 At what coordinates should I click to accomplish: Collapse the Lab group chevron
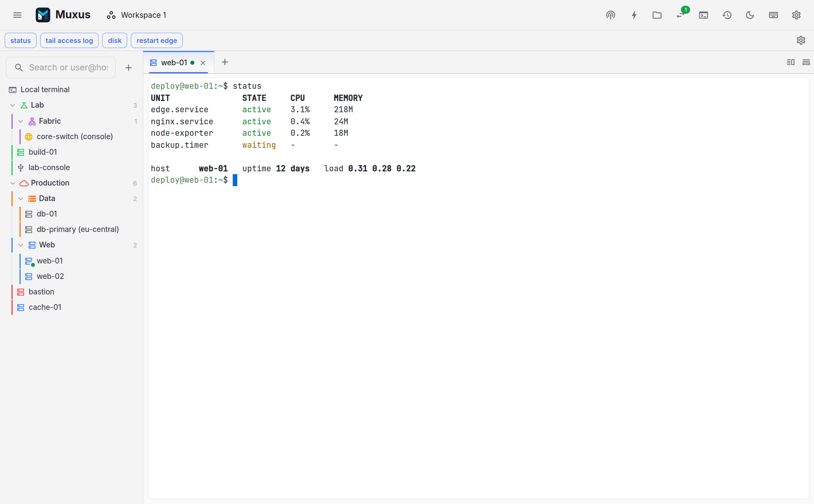pos(13,105)
